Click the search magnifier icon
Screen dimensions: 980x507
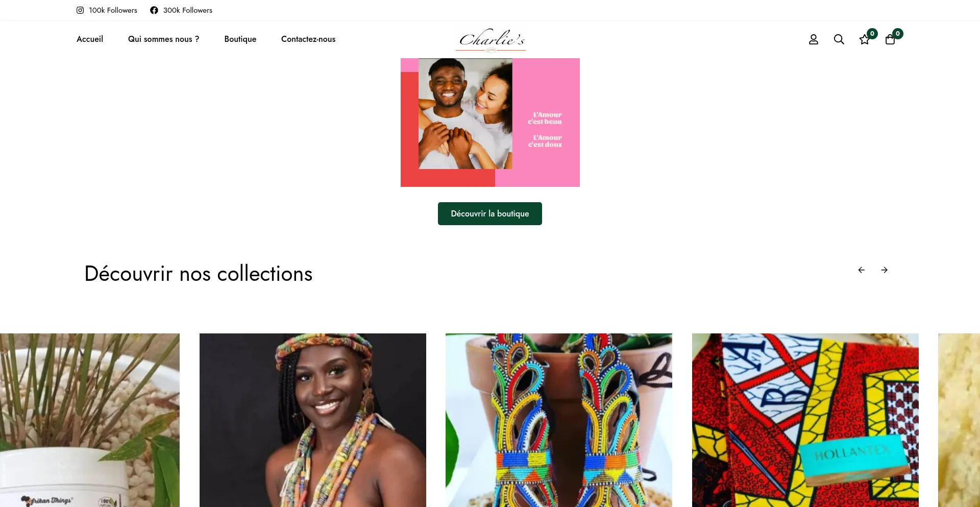[x=839, y=39]
